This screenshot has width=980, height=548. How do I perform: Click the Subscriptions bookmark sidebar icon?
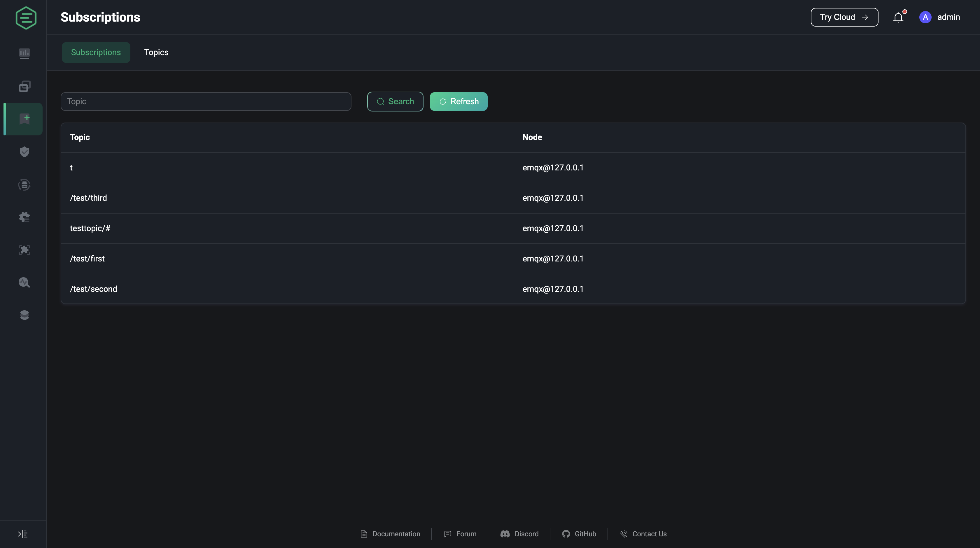(x=24, y=119)
